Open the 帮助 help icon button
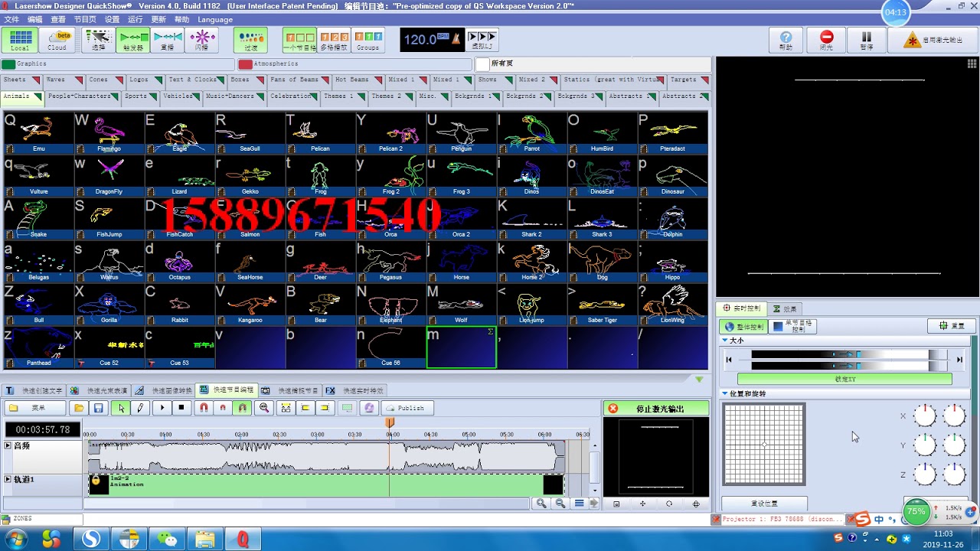Image resolution: width=980 pixels, height=551 pixels. [786, 40]
